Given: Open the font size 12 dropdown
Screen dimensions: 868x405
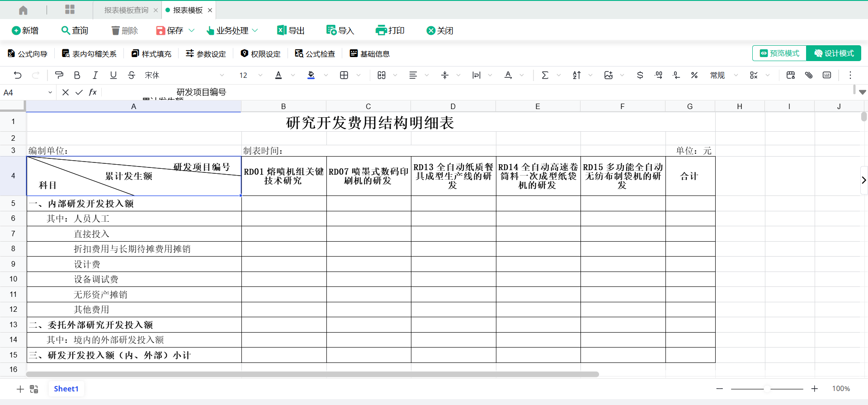Looking at the screenshot, I should [260, 75].
